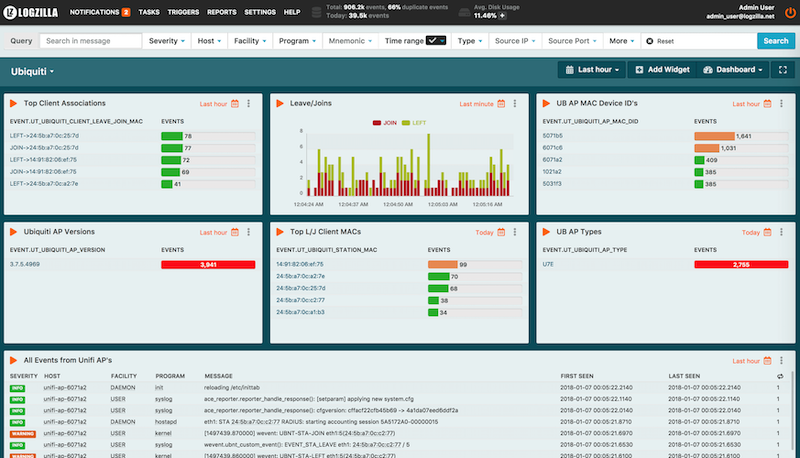Open calendar icon in Ubiquiti AP Versions
The width and height of the screenshot is (800, 458).
pyautogui.click(x=235, y=232)
